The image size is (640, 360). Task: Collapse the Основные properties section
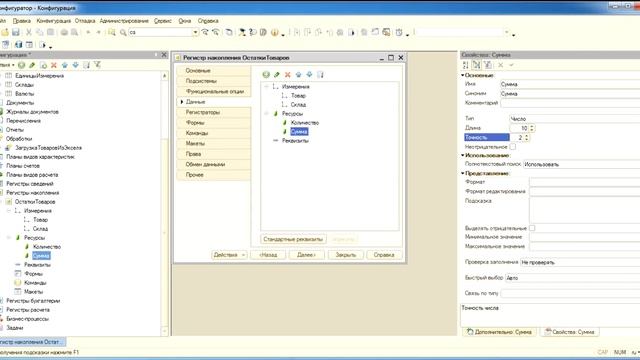coord(463,75)
